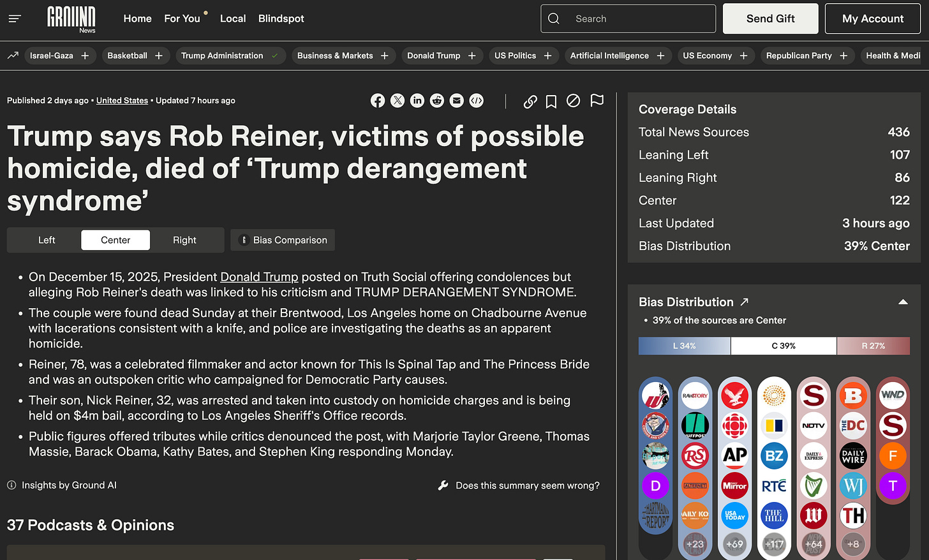Open the Blindspot nav item
Viewport: 929px width, 560px height.
pyautogui.click(x=281, y=18)
